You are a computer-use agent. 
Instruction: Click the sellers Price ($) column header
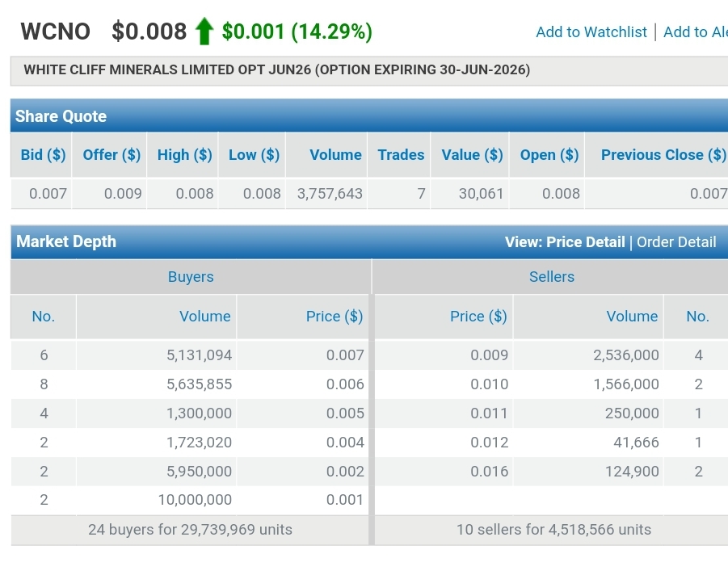(478, 317)
